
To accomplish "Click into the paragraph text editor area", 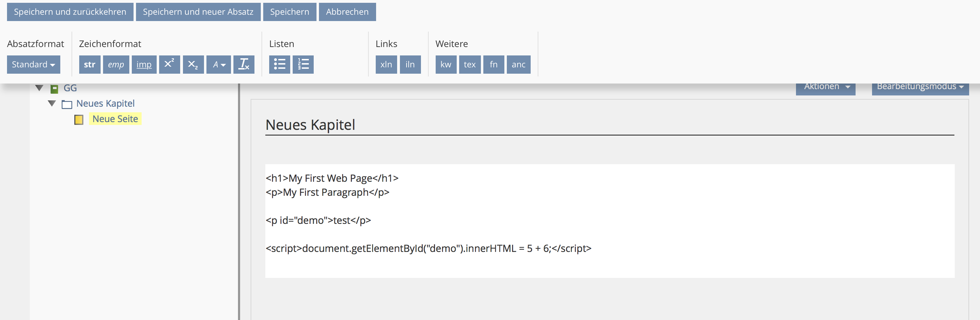I will [x=609, y=221].
